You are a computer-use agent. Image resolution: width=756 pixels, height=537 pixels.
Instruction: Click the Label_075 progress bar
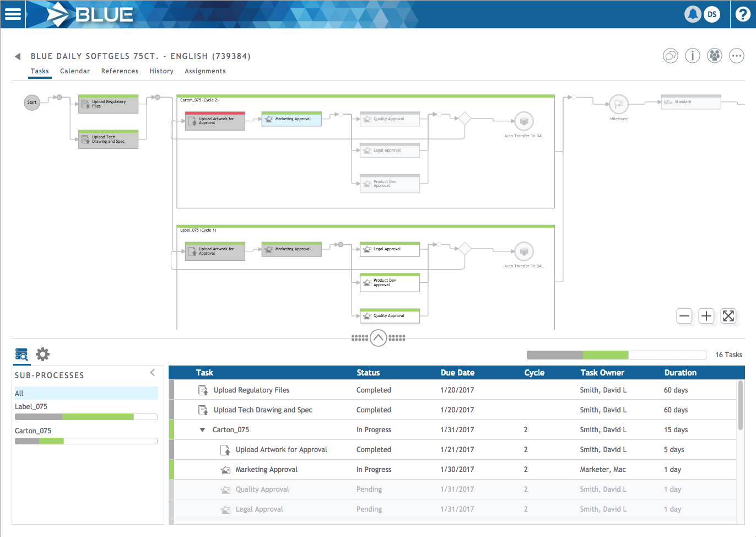[86, 417]
